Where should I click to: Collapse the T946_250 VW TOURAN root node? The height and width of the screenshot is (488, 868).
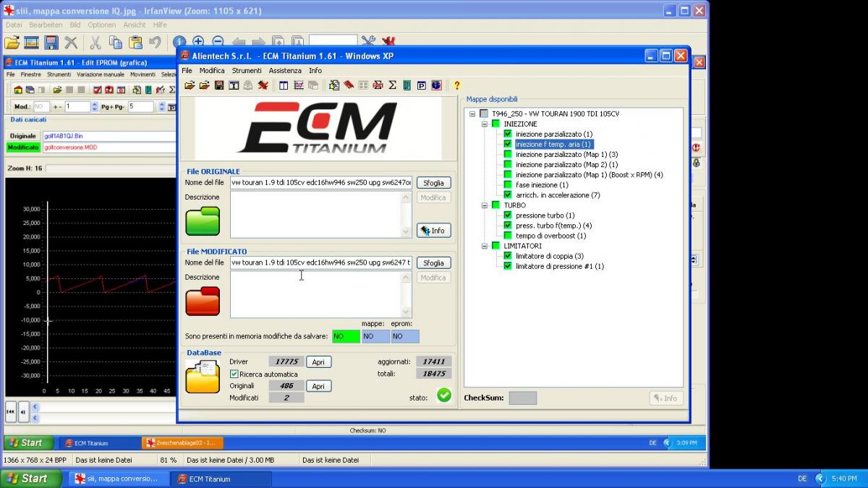tap(472, 114)
